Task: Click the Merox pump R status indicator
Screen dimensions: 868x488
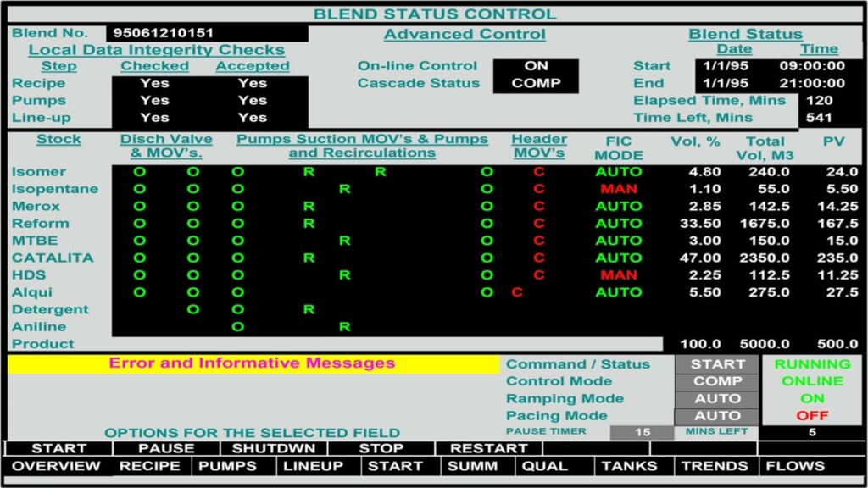Action: 309,207
